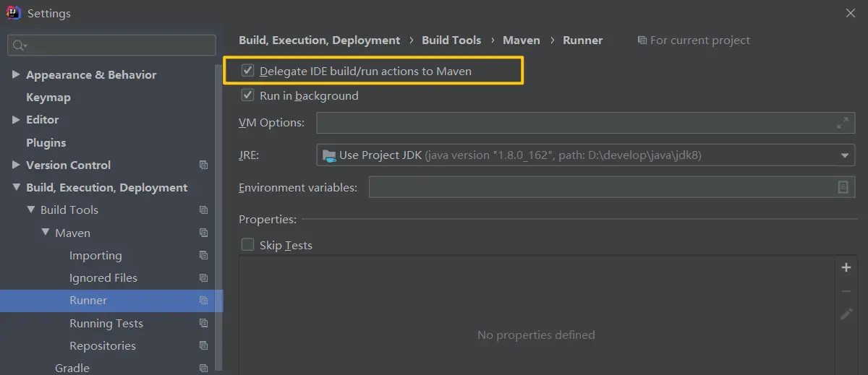Expand the Appearance & Behavior section
The image size is (868, 375).
pyautogui.click(x=16, y=74)
